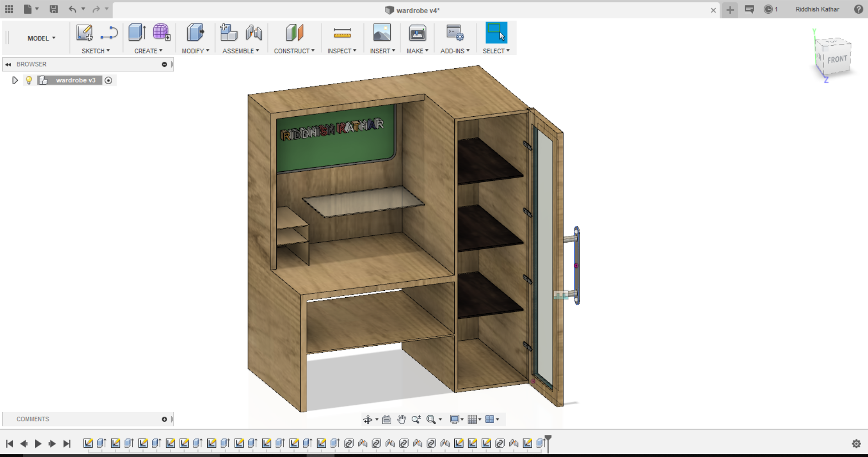Open the MODEL workspace dropdown

pos(41,38)
